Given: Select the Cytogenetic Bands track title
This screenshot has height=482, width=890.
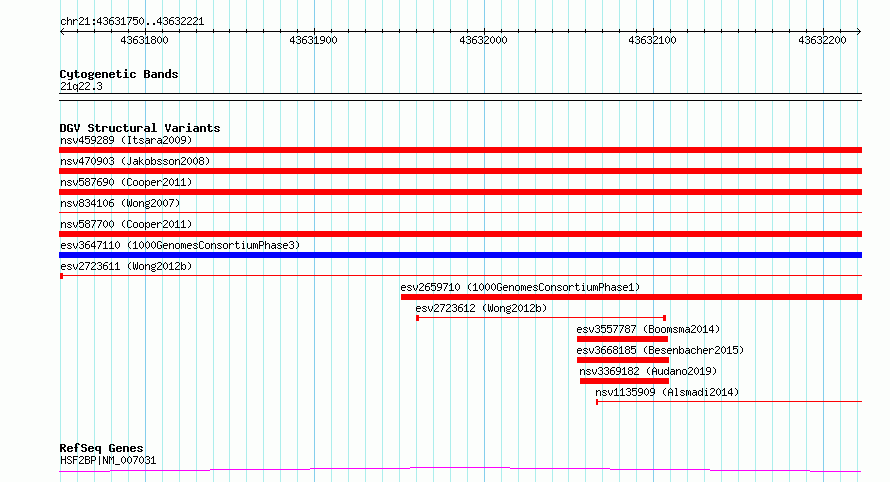Looking at the screenshot, I should (x=119, y=74).
